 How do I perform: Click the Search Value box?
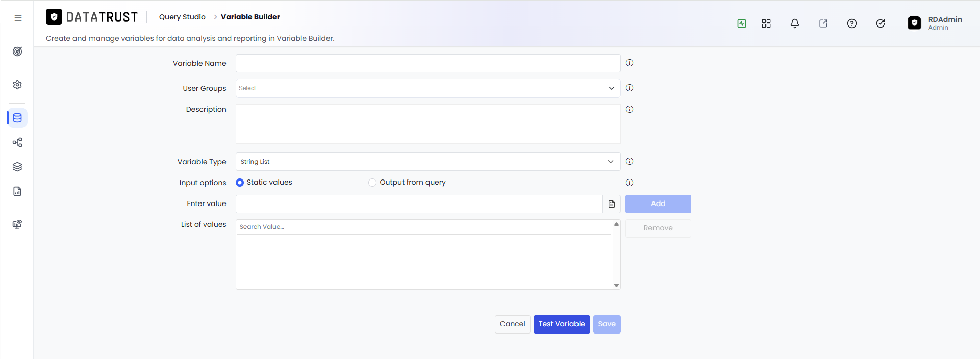pyautogui.click(x=424, y=227)
